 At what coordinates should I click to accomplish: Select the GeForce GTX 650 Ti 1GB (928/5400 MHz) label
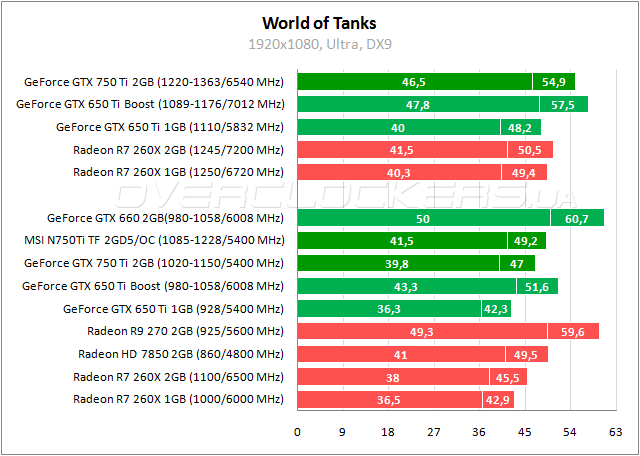click(173, 309)
